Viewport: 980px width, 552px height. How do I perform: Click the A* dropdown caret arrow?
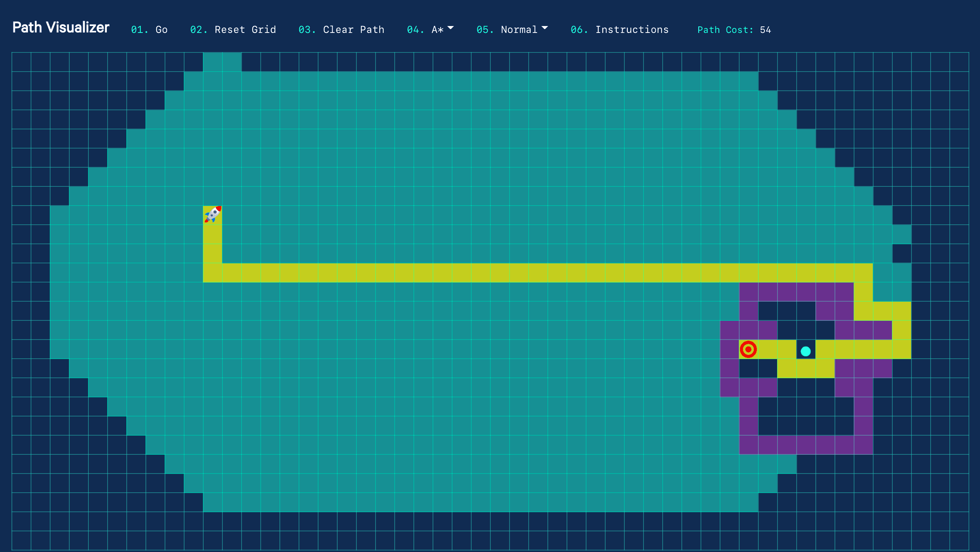click(451, 28)
